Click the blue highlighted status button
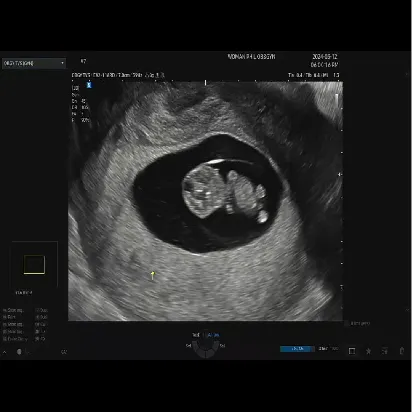Viewport: 412px width, 412px height. pyautogui.click(x=297, y=349)
